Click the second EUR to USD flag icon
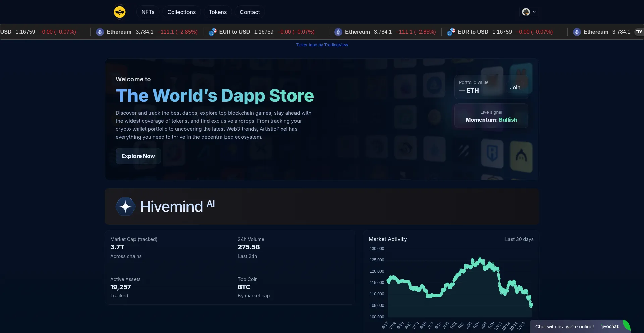The height and width of the screenshot is (333, 644). point(451,32)
